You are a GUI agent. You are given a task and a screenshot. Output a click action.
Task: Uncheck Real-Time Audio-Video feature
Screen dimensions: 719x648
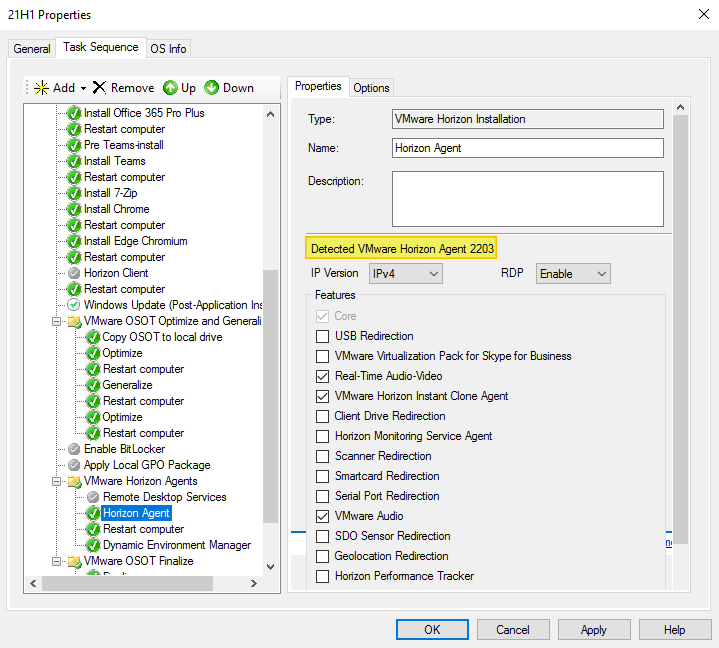(322, 376)
